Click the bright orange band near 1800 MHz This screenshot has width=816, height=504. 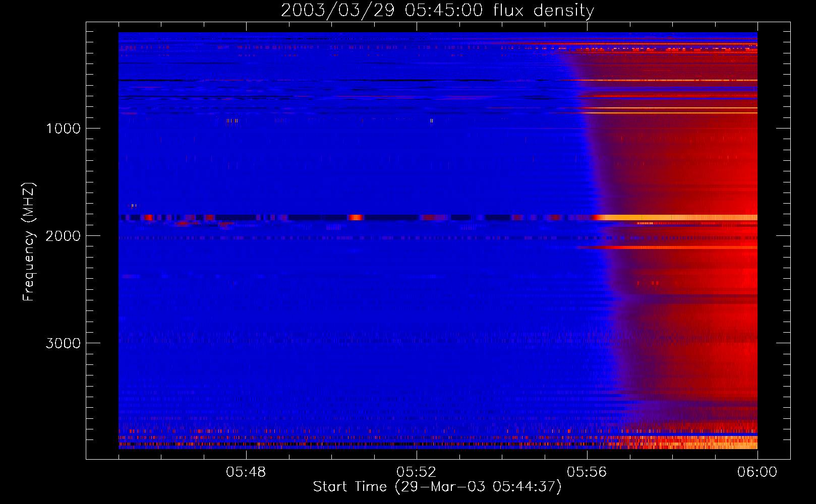point(676,217)
